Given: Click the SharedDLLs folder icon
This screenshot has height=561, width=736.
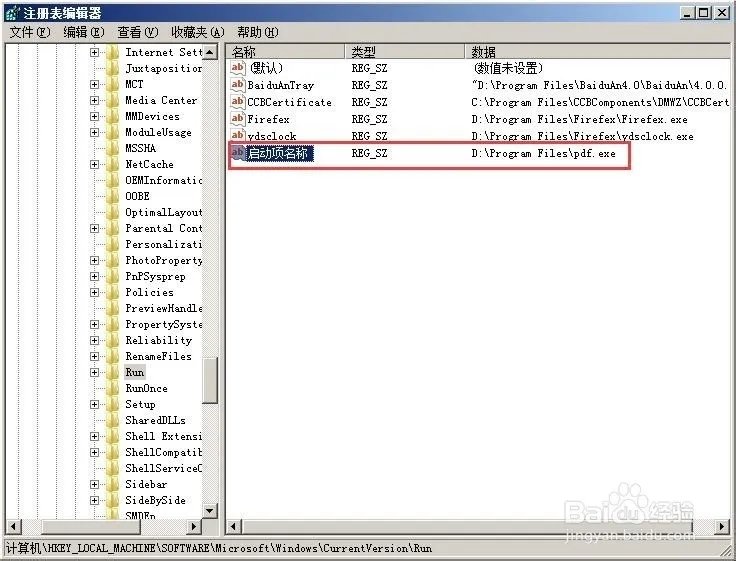Looking at the screenshot, I should (x=113, y=420).
